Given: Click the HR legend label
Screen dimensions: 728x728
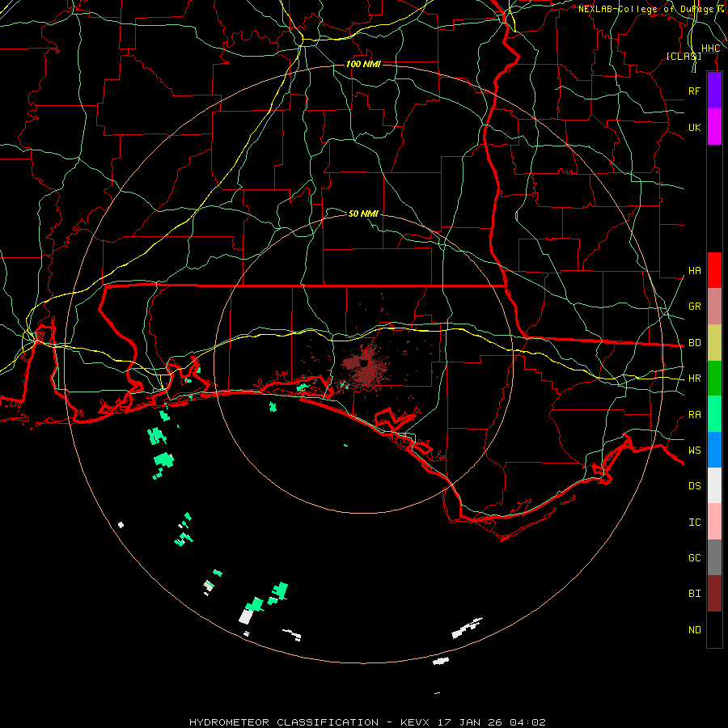Looking at the screenshot, I should pos(694,379).
